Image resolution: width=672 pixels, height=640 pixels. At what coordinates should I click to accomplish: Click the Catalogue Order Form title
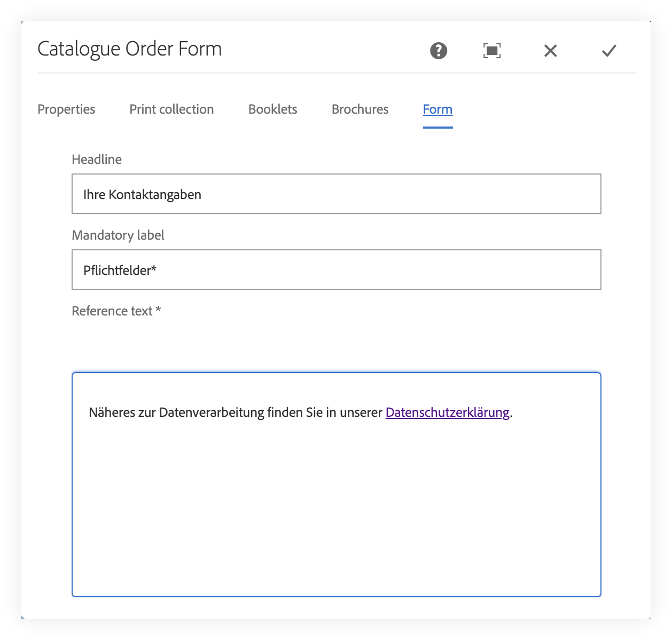(130, 49)
